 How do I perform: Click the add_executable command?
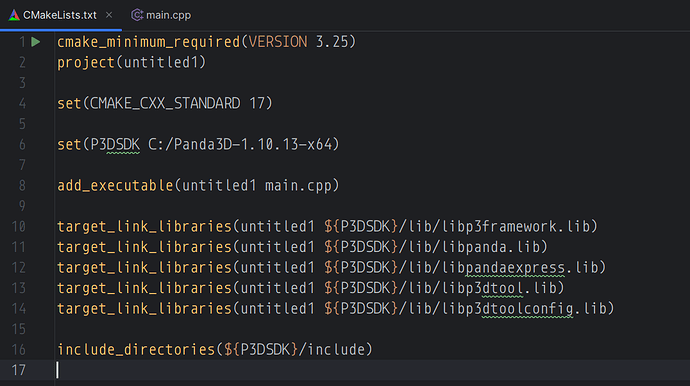click(115, 185)
